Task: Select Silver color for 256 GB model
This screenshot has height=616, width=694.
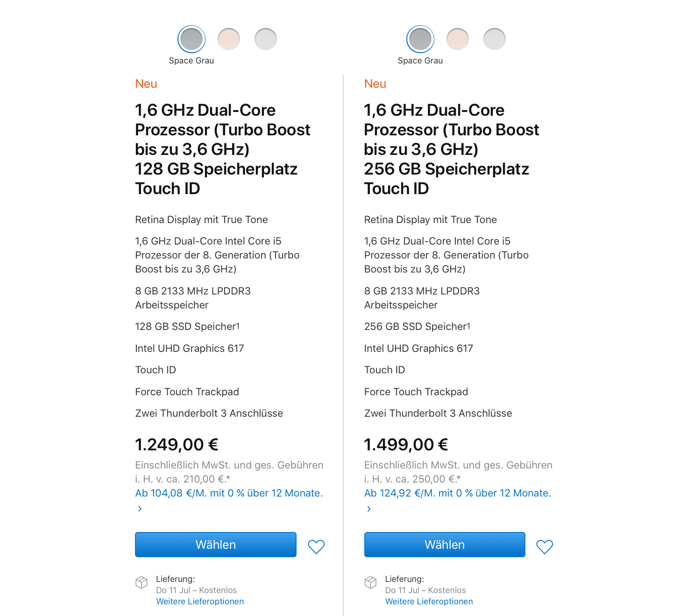Action: point(495,39)
